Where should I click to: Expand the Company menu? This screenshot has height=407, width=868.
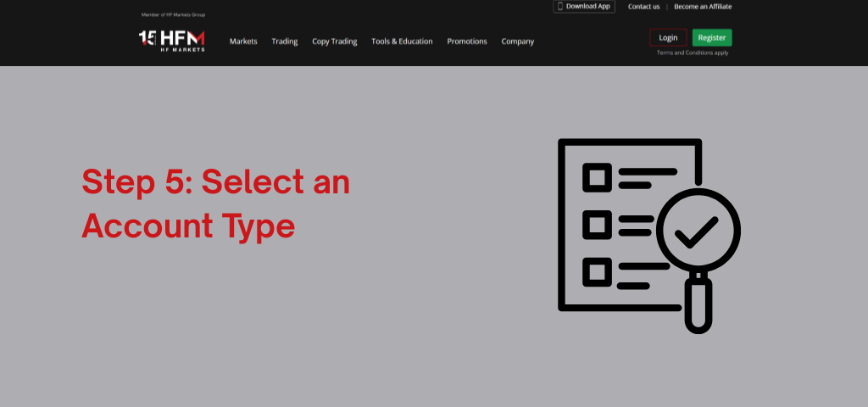point(517,42)
